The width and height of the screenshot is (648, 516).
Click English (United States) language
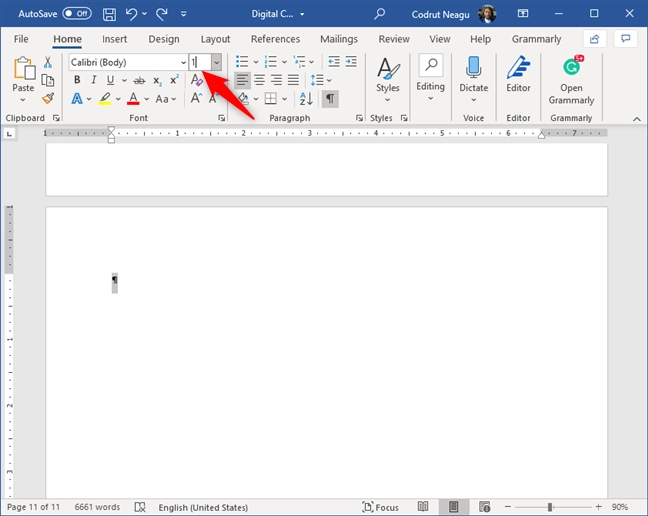(203, 507)
